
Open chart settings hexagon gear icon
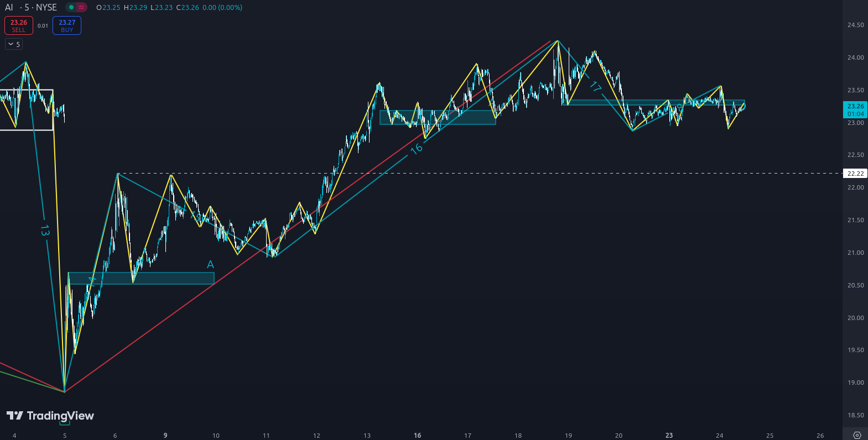coord(857,435)
